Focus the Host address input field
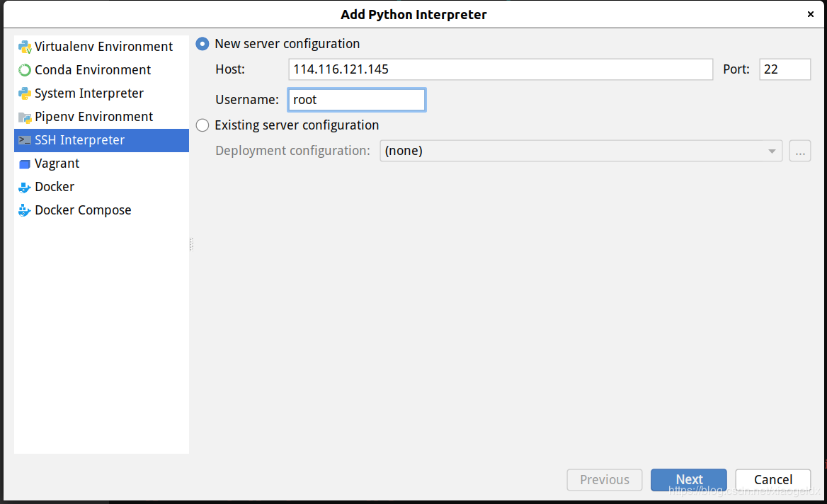Image resolution: width=827 pixels, height=504 pixels. 501,69
